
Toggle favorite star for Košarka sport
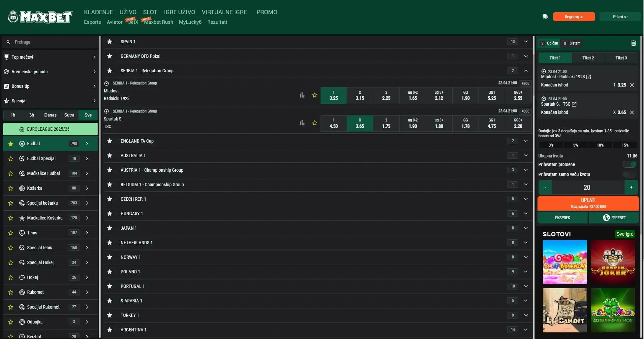tap(11, 188)
